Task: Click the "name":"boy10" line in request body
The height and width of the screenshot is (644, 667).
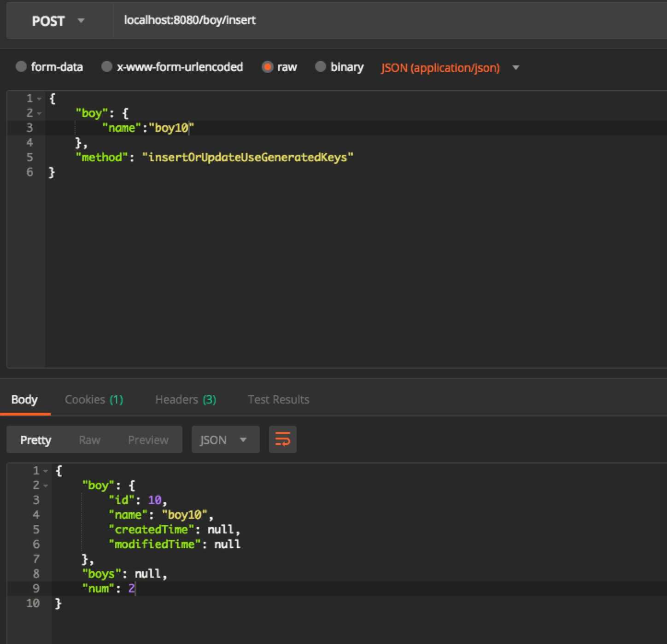Action: [x=148, y=128]
